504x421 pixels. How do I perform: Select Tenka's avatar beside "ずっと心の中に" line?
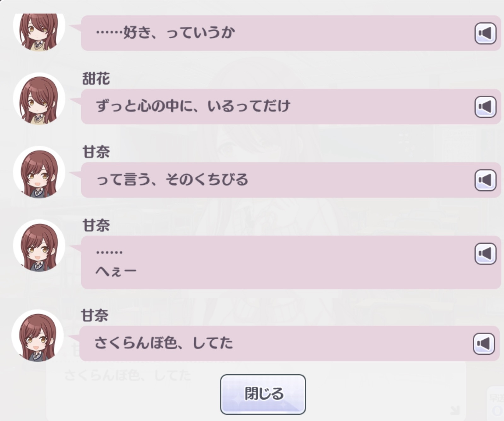(x=39, y=99)
